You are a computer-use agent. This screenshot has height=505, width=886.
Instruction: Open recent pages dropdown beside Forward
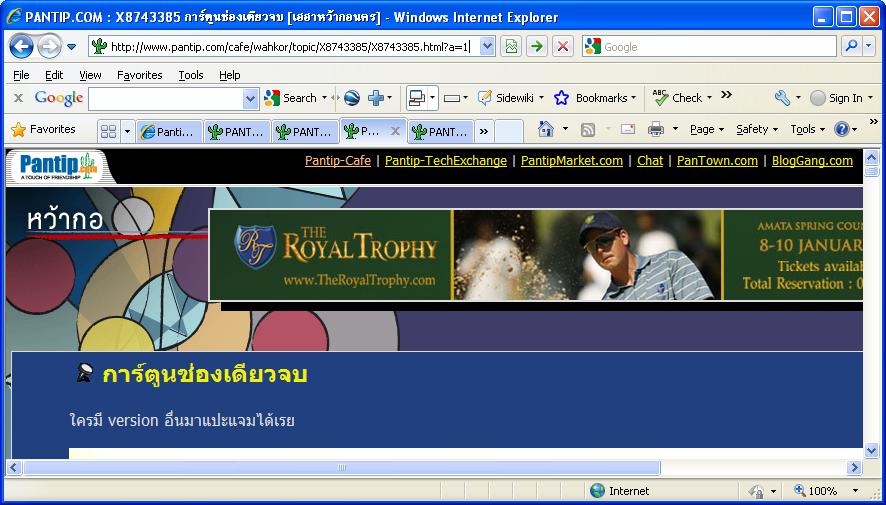pyautogui.click(x=72, y=47)
